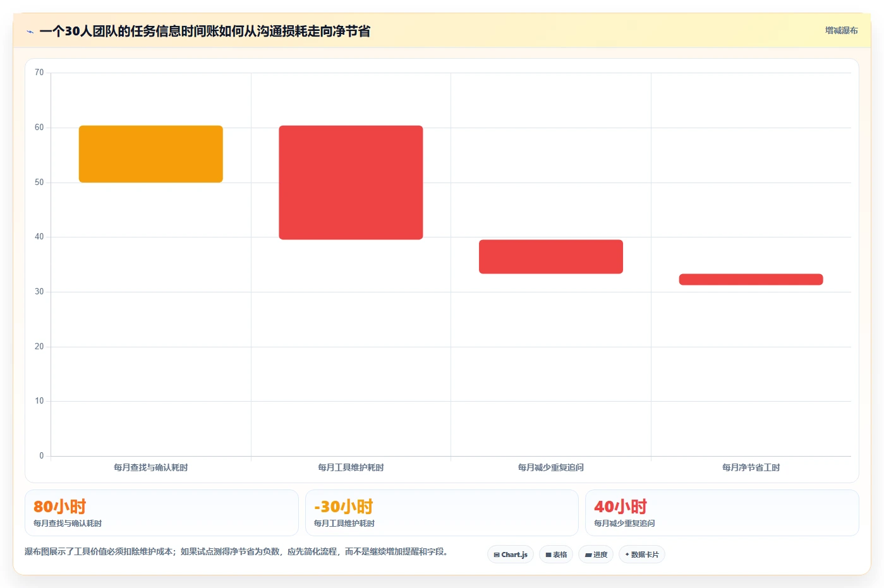884x588 pixels.
Task: Click the y-axis value 50
Action: (x=39, y=183)
